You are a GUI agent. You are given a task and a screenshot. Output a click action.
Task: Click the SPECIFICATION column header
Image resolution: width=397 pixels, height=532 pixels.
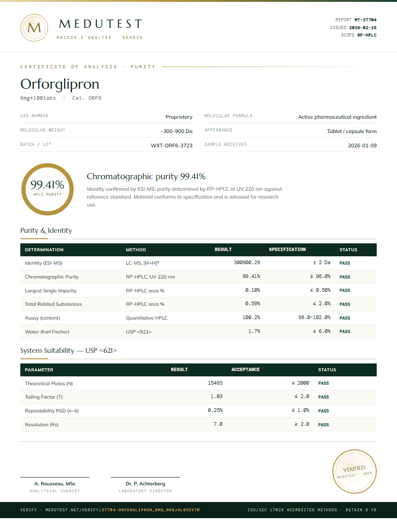click(287, 249)
